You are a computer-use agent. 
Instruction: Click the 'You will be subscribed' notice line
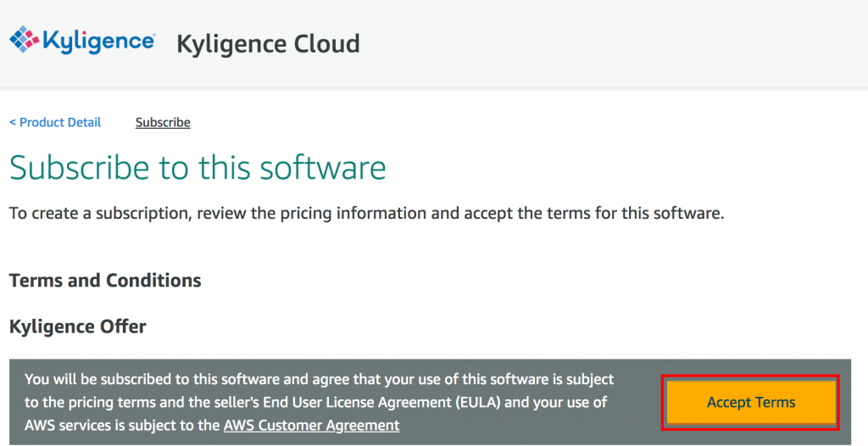[x=319, y=379]
